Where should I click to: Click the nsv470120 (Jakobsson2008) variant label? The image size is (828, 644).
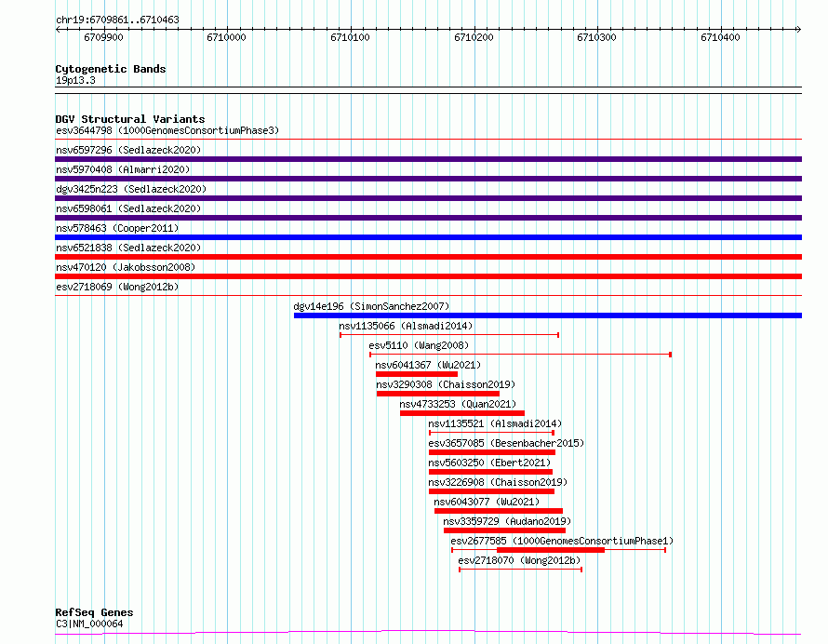(x=126, y=267)
